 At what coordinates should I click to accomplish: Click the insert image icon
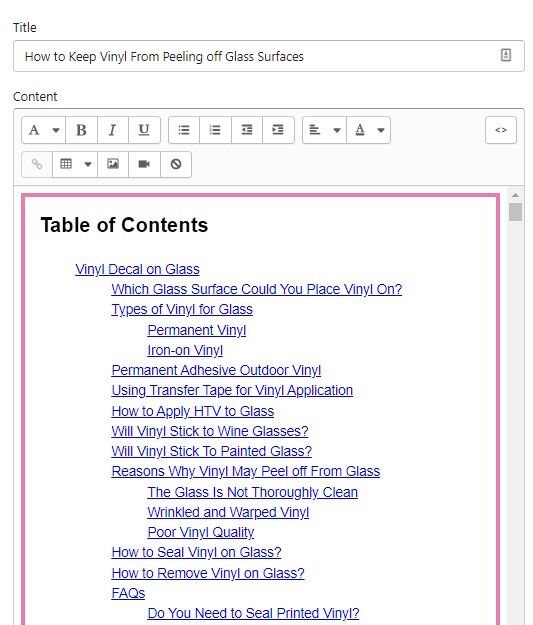113,164
